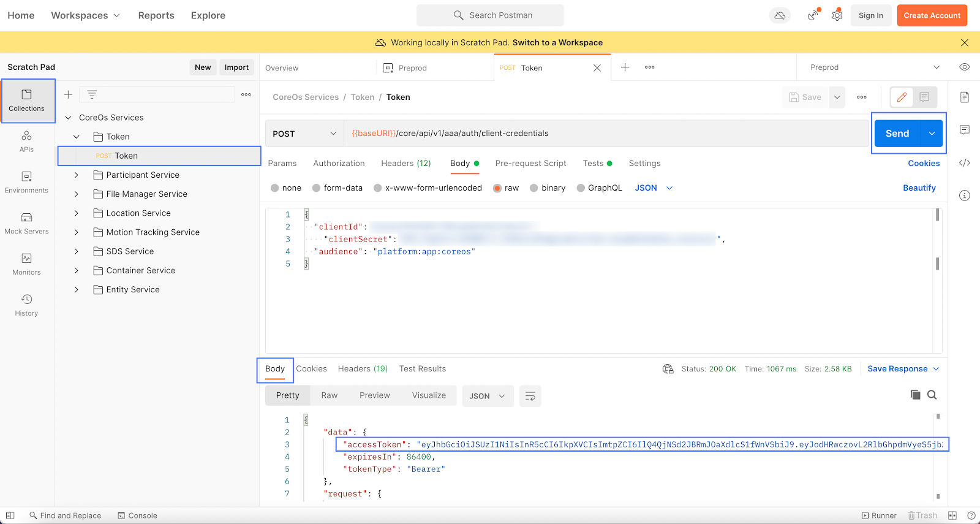Open the History sidebar panel
980x524 pixels.
[26, 305]
